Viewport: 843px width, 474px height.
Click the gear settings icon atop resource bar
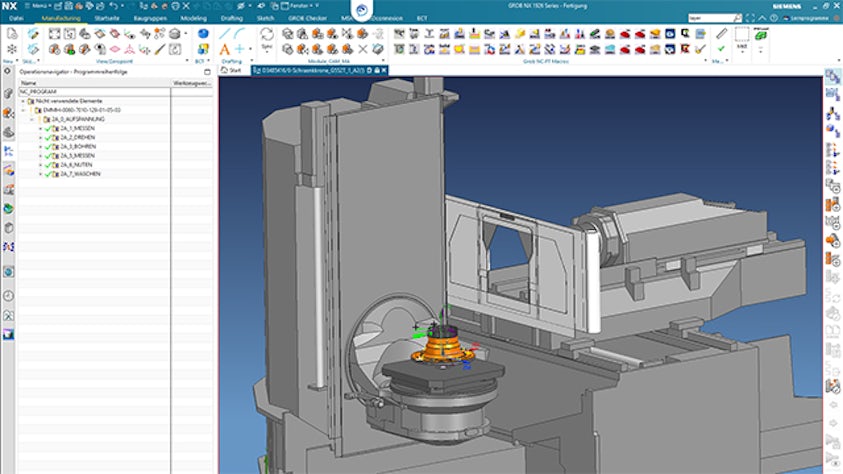(8, 71)
